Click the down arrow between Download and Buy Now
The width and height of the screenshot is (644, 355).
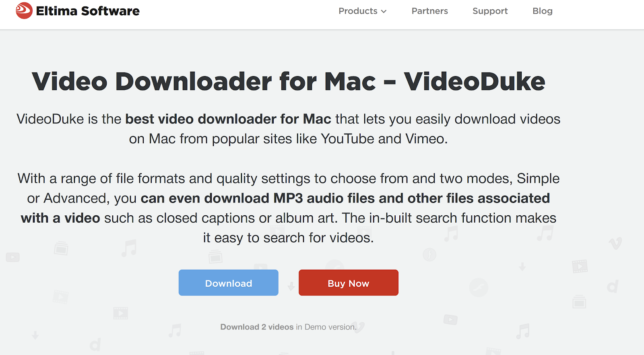pos(291,287)
